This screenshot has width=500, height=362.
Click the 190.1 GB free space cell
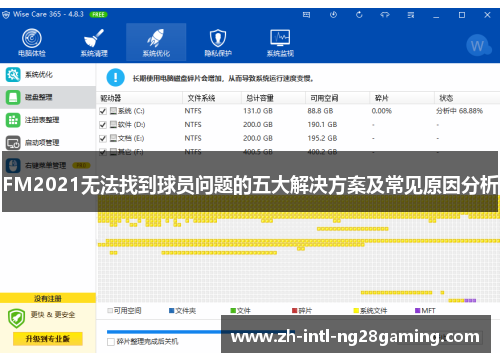tap(322, 125)
